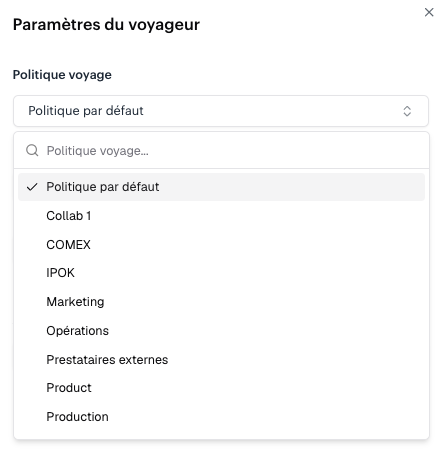This screenshot has width=445, height=459.
Task: Pick IPOK from the policy list
Action: pos(221,273)
